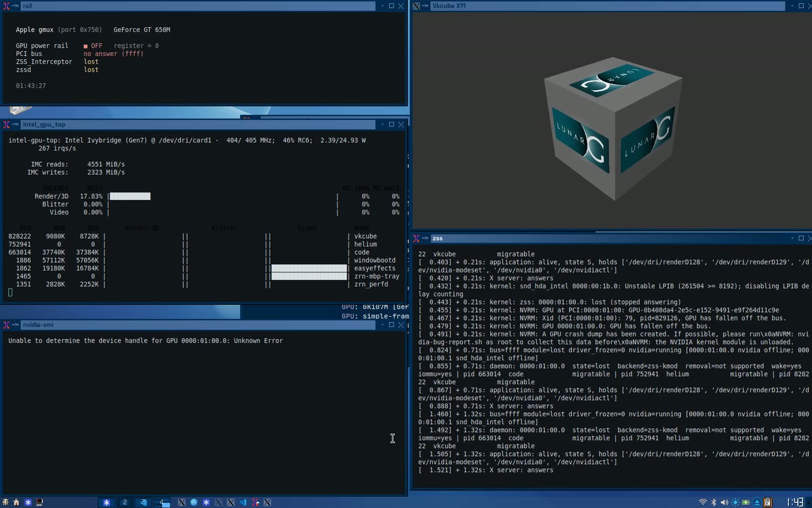Open the application launcher menu in the taskbar

pos(6,502)
